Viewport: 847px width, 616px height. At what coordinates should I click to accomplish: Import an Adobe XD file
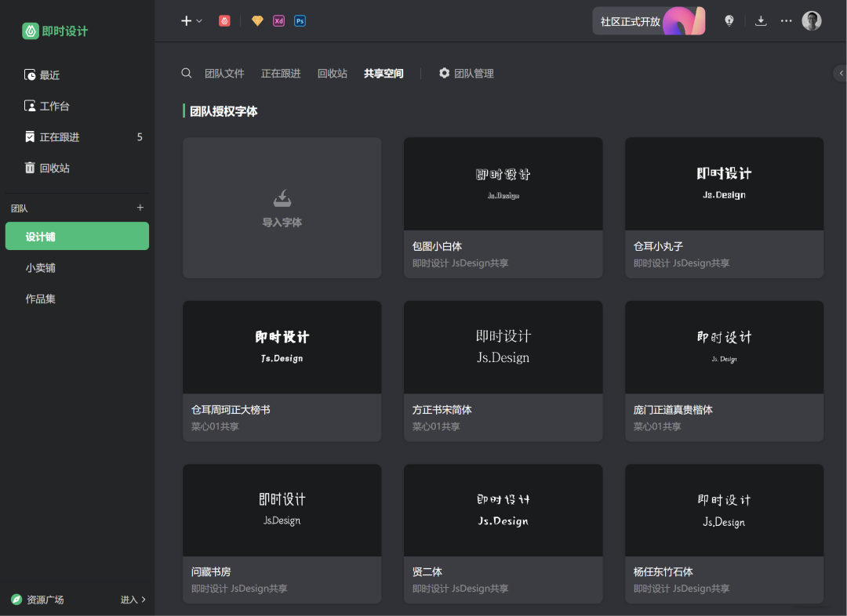point(278,21)
